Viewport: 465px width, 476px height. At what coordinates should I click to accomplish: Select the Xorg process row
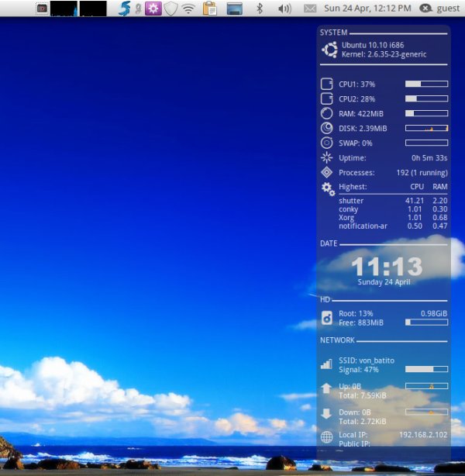click(x=393, y=218)
